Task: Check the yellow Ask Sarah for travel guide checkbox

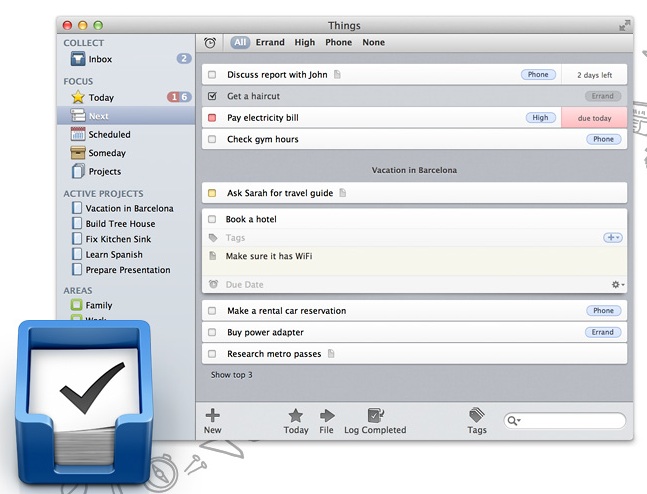Action: tap(212, 193)
